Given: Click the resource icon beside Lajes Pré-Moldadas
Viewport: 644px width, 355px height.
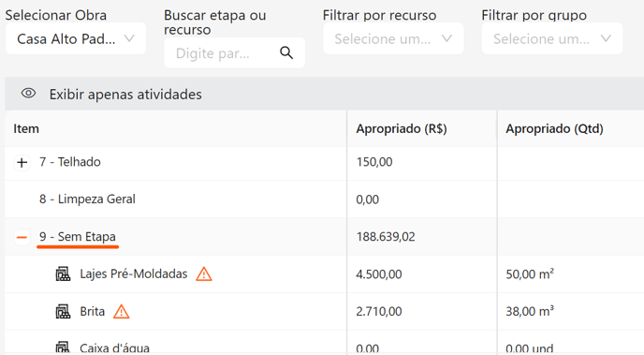Looking at the screenshot, I should coord(63,274).
